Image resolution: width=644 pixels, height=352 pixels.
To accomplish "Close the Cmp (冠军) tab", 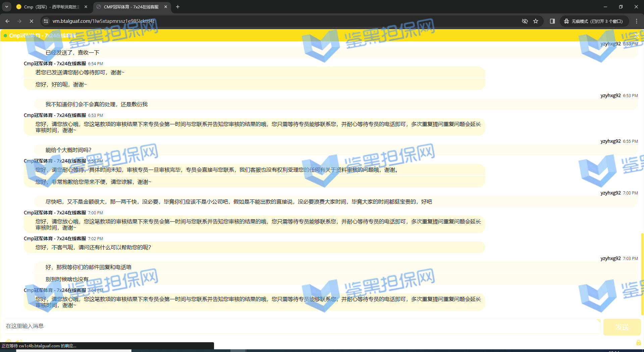I will pos(86,7).
